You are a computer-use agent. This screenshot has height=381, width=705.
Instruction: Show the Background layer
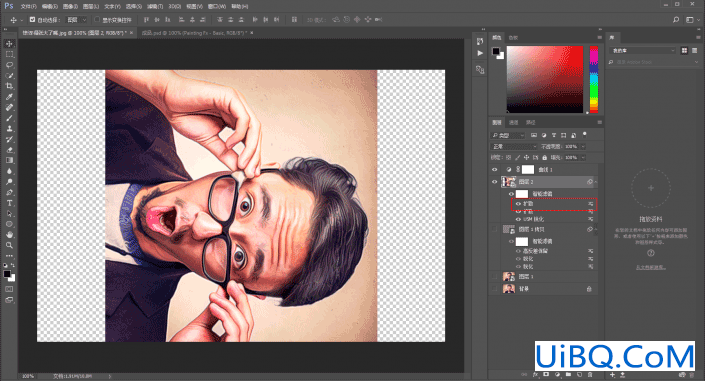pos(495,289)
